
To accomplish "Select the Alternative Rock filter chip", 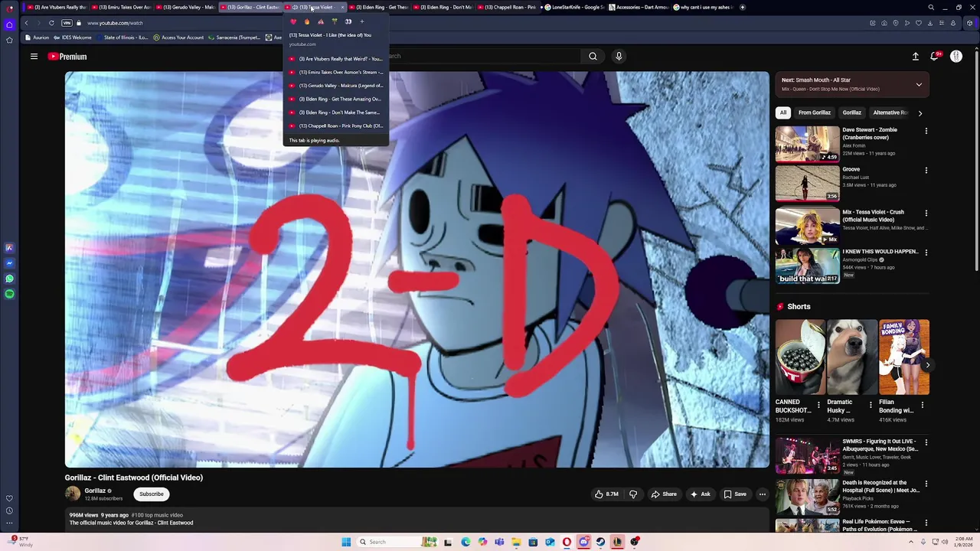I will (890, 112).
